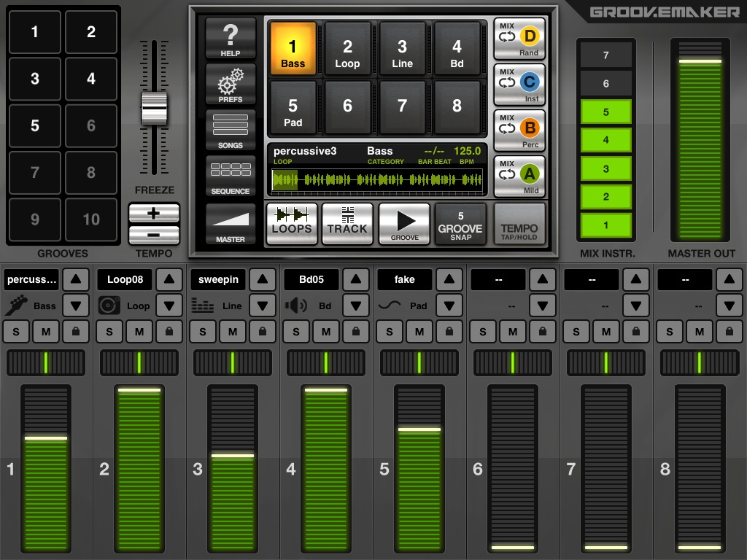
Task: Click the Master Out level meter
Action: (x=700, y=139)
